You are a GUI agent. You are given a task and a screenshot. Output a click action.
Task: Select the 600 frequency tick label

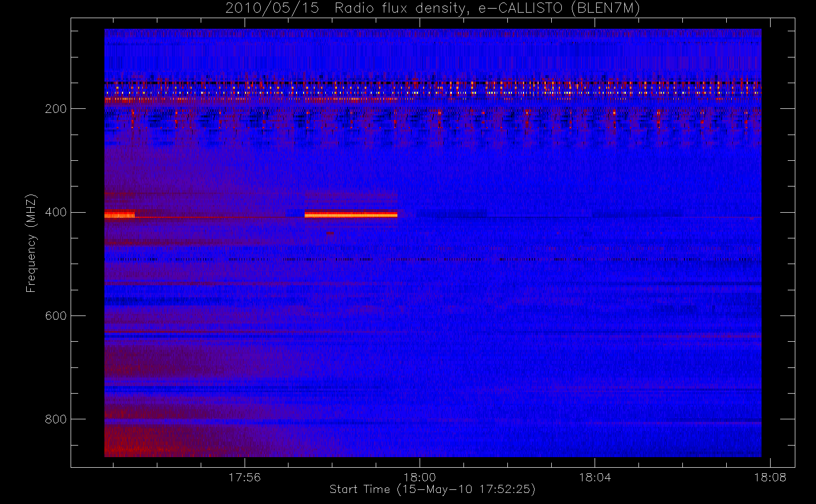click(55, 316)
